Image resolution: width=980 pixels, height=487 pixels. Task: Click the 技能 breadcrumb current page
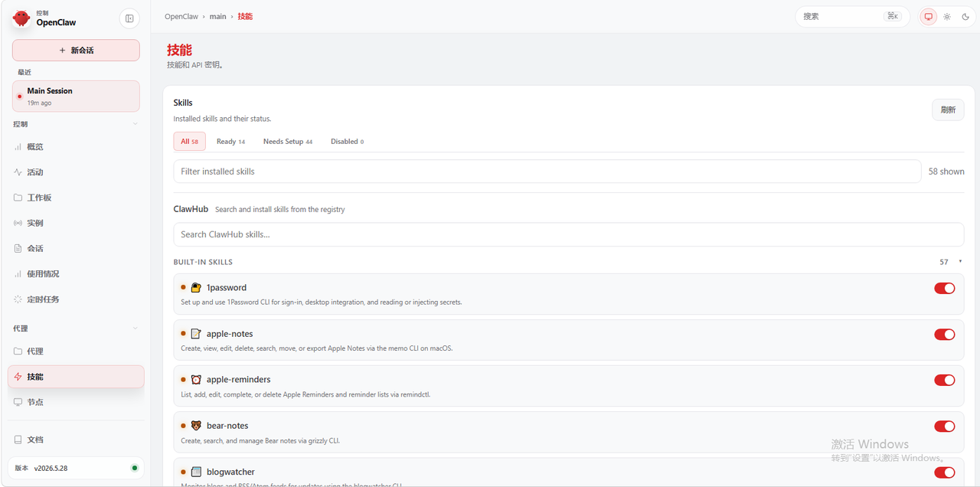pyautogui.click(x=245, y=16)
